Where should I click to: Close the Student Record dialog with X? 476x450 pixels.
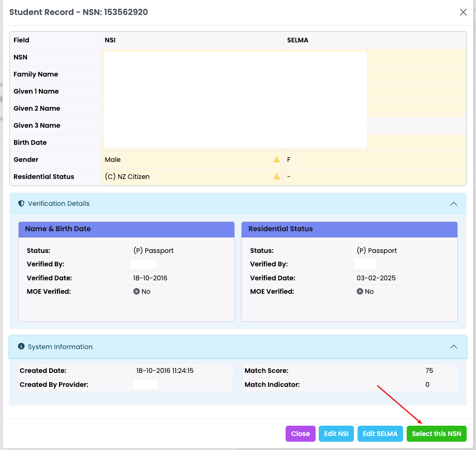(463, 12)
